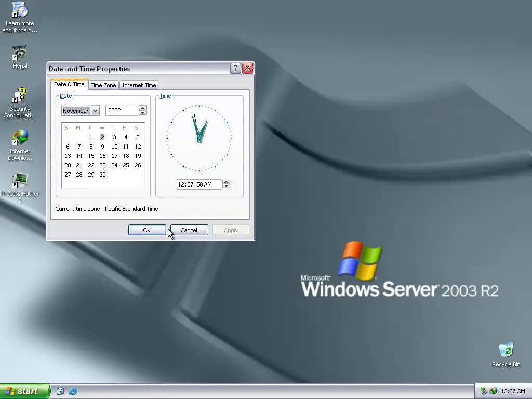532x399 pixels.
Task: Select day 27 in calendar
Action: (68, 175)
